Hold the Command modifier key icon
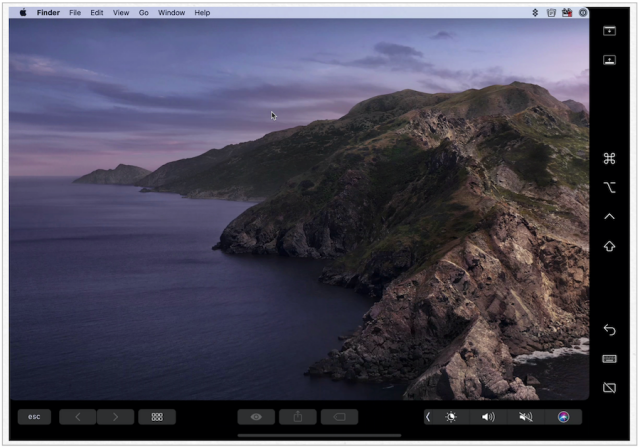The height and width of the screenshot is (448, 640). pyautogui.click(x=609, y=158)
